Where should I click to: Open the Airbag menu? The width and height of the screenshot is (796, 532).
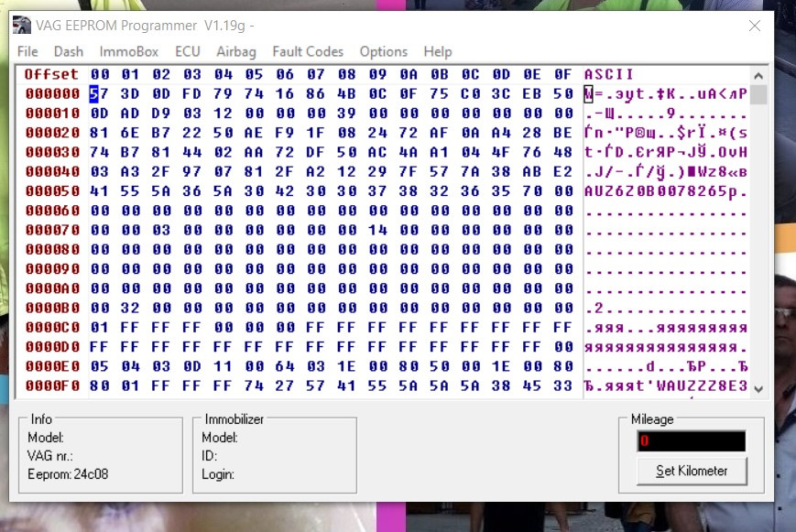click(235, 51)
